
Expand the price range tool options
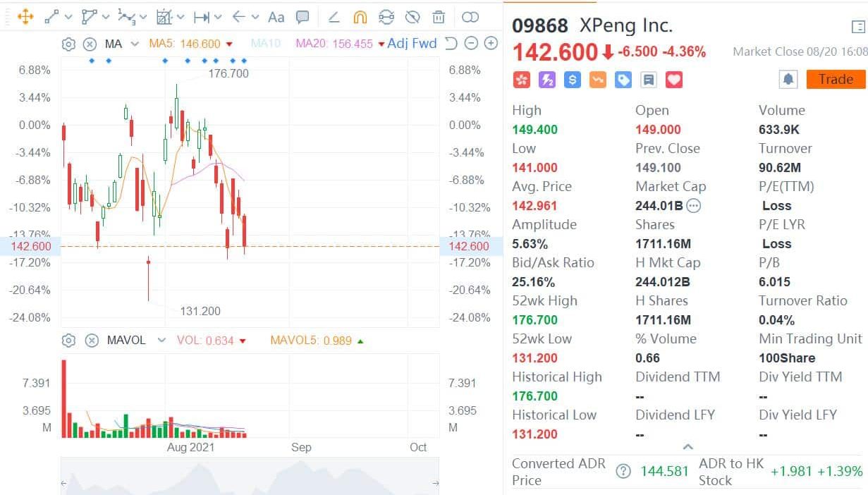click(x=218, y=18)
